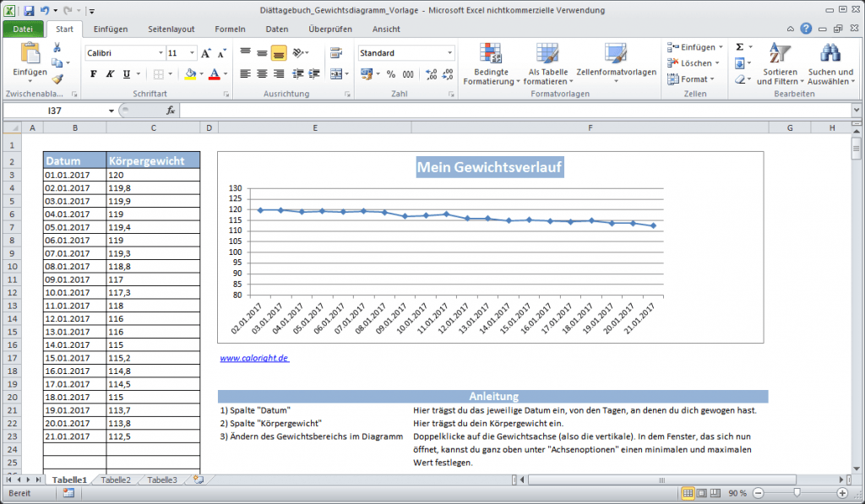Click the Einfügen clipboard paste icon
Image resolution: width=865 pixels, height=504 pixels.
pyautogui.click(x=30, y=53)
